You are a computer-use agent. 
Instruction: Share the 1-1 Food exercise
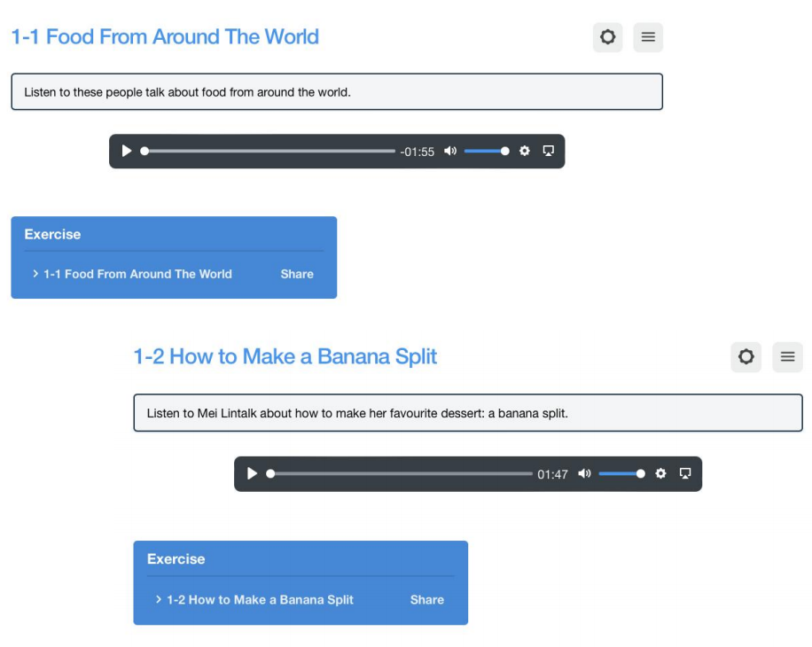point(297,275)
